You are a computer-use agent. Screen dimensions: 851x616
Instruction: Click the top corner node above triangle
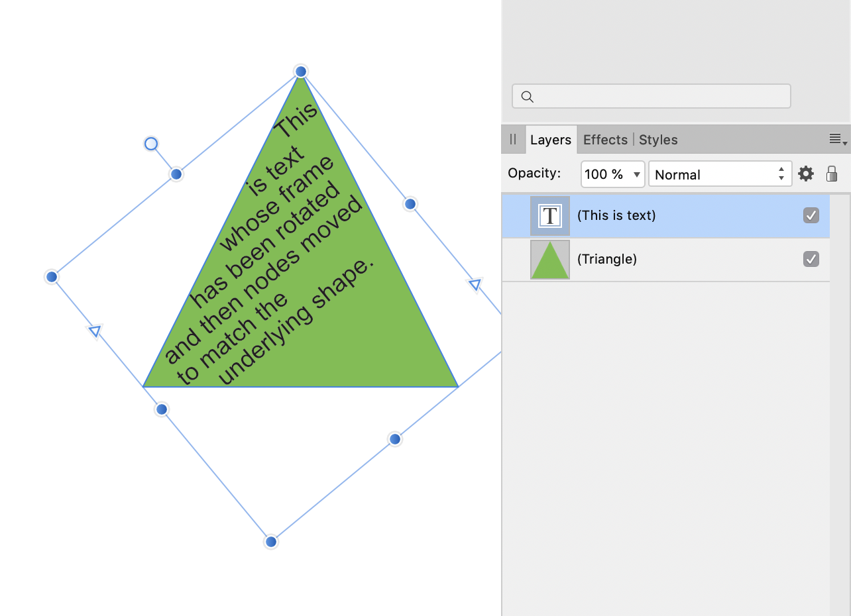tap(301, 72)
